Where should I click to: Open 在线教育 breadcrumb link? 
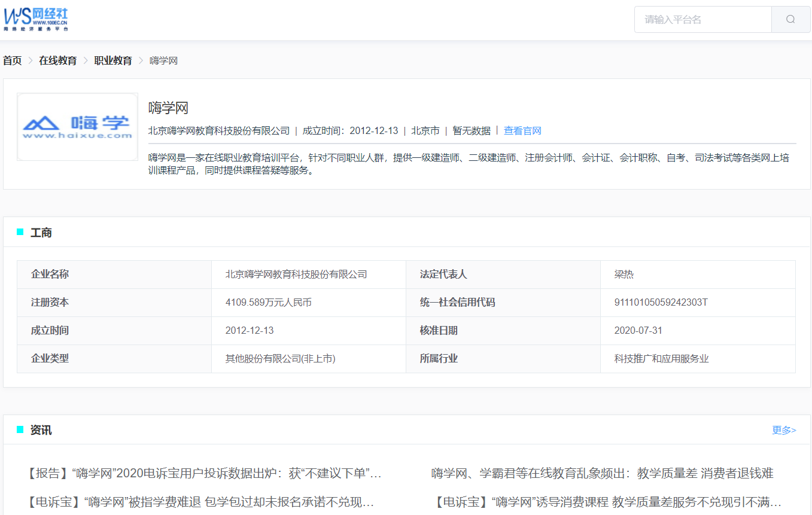[x=58, y=60]
